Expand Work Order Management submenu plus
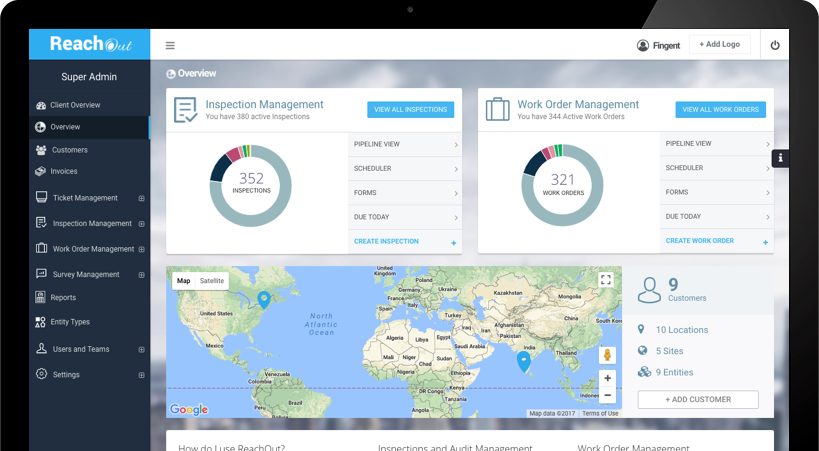Image resolution: width=819 pixels, height=451 pixels. (x=142, y=249)
